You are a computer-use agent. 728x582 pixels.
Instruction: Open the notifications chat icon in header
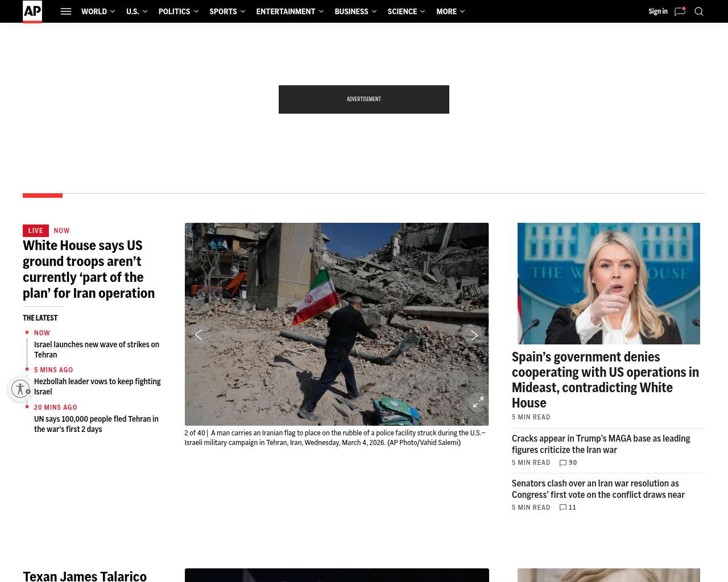680,11
